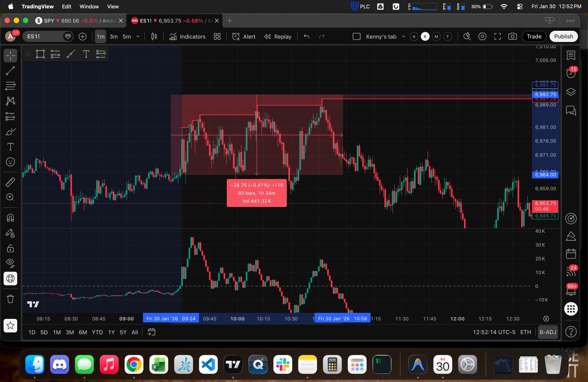The image size is (588, 382).
Task: Open the watchlist panel icon
Action: point(571,55)
